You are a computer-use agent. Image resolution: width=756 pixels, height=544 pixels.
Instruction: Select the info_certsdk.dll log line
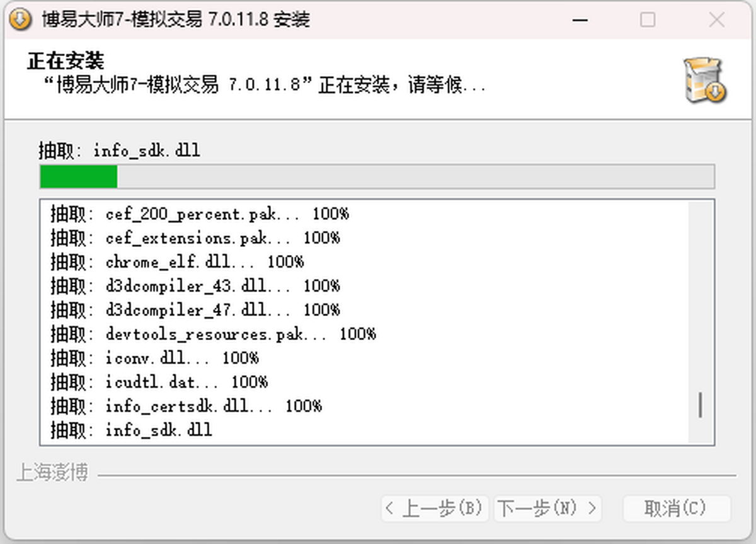click(186, 405)
